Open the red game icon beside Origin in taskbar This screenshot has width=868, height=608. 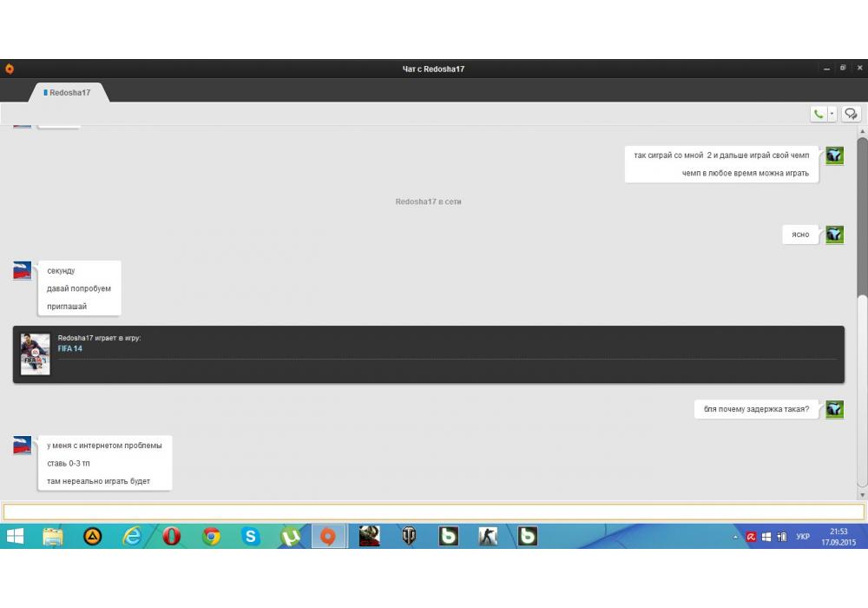(369, 536)
